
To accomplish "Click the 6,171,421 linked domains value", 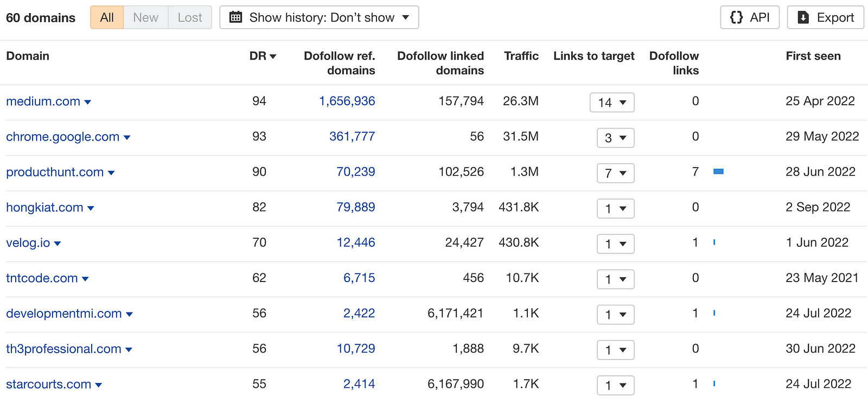I will (456, 312).
